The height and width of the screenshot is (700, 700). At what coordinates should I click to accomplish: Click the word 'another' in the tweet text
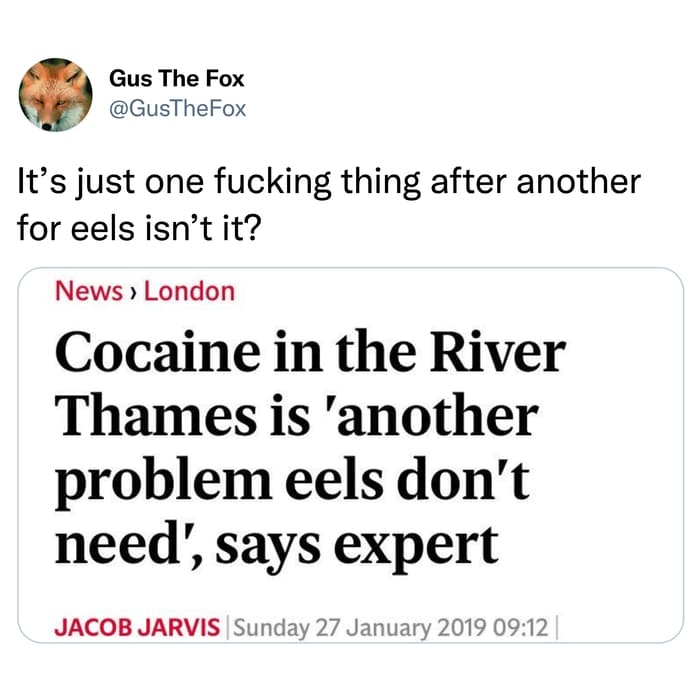click(x=579, y=181)
